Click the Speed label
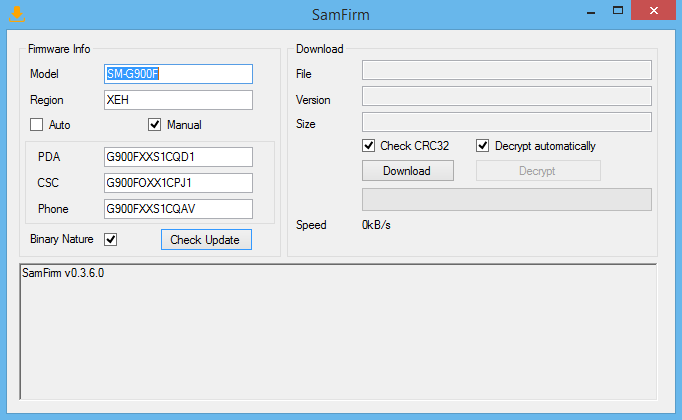The height and width of the screenshot is (420, 682). coord(311,225)
